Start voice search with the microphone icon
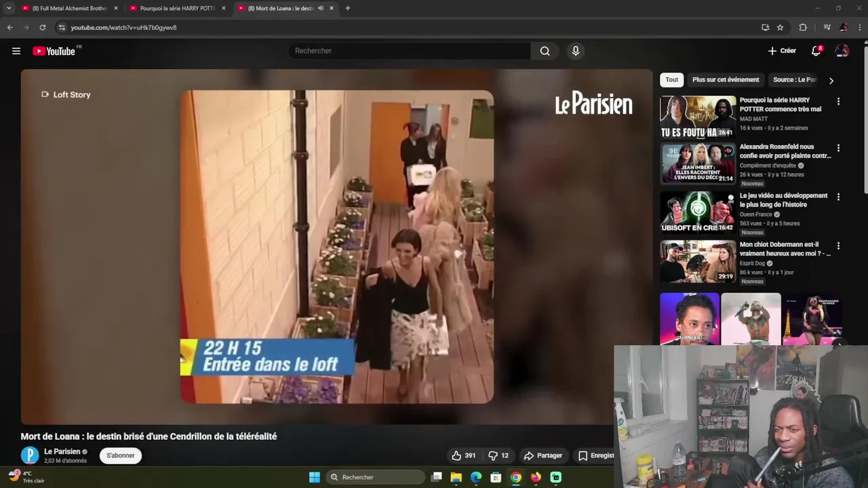This screenshot has height=488, width=868. pos(575,51)
